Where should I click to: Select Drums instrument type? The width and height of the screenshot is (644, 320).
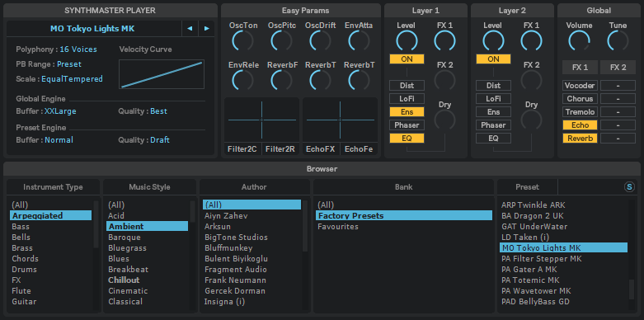pos(51,270)
